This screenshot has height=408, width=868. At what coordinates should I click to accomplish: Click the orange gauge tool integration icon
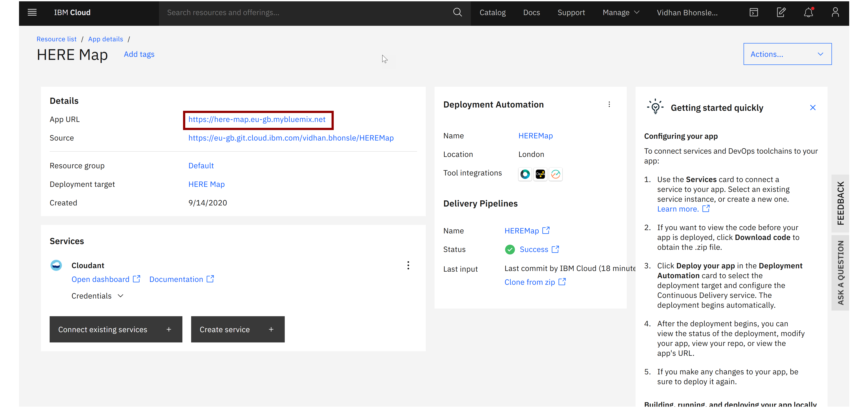point(556,174)
